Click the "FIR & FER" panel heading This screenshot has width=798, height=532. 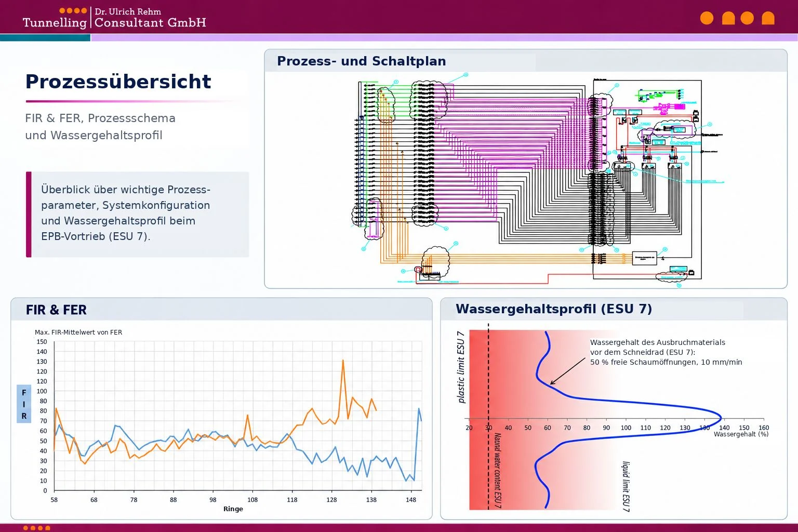click(x=56, y=310)
